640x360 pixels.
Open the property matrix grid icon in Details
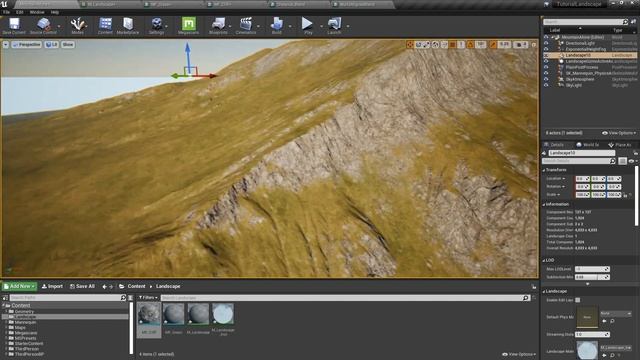pos(622,161)
